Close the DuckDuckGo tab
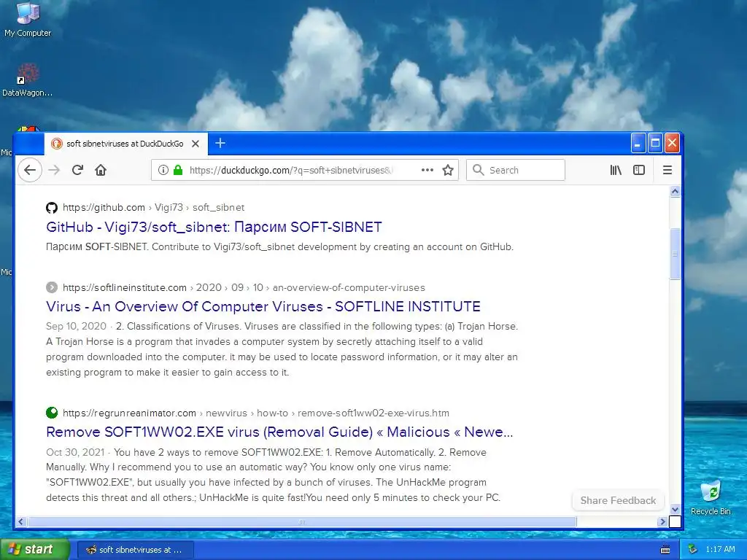747x560 pixels. click(x=196, y=144)
